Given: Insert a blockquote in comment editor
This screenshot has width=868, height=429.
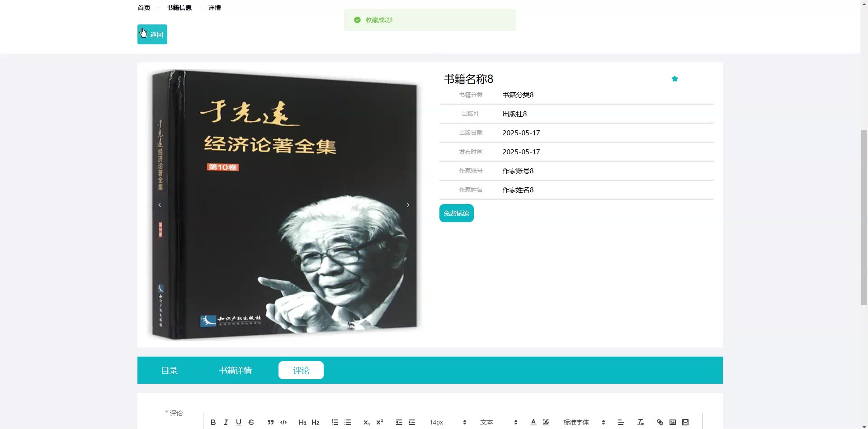Looking at the screenshot, I should [270, 422].
